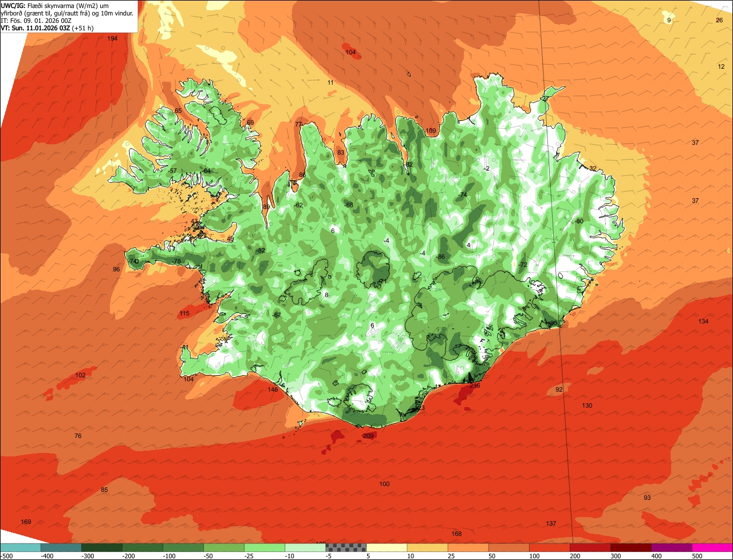Click the map value '65' north of Westfjords

point(178,111)
